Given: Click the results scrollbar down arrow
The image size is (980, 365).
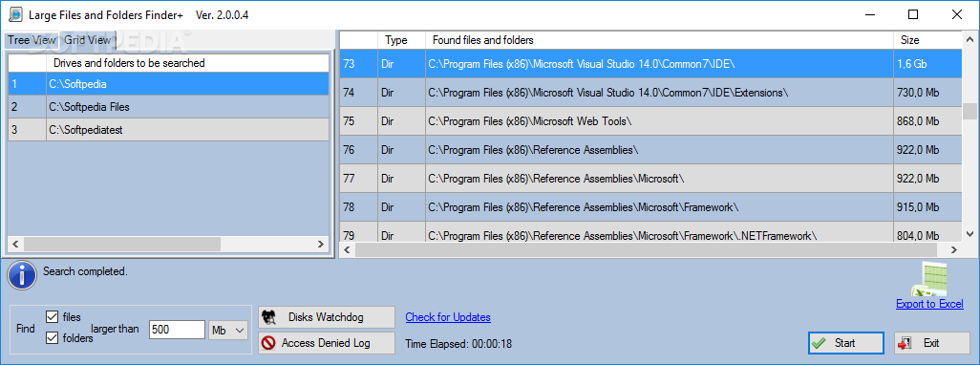Looking at the screenshot, I should [969, 234].
